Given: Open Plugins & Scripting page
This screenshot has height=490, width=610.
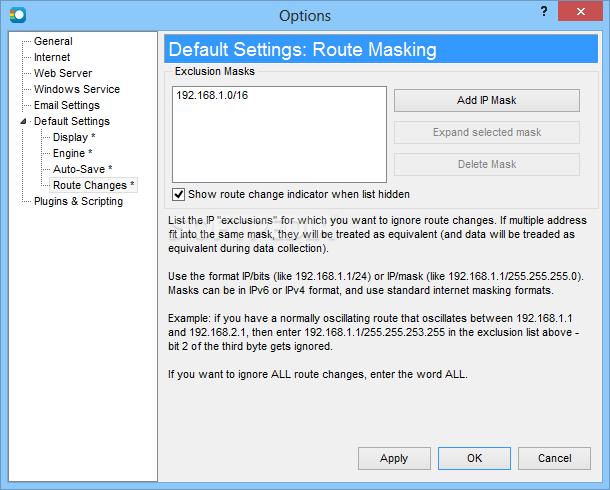Looking at the screenshot, I should [x=78, y=201].
